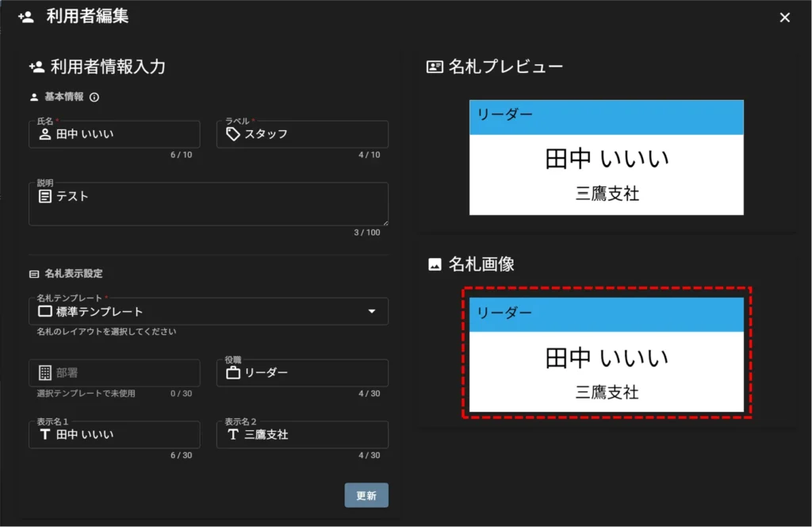Screen dimensions: 812x527
Task: Click the ID card icon beside 名札プレビュー
Action: (435, 67)
